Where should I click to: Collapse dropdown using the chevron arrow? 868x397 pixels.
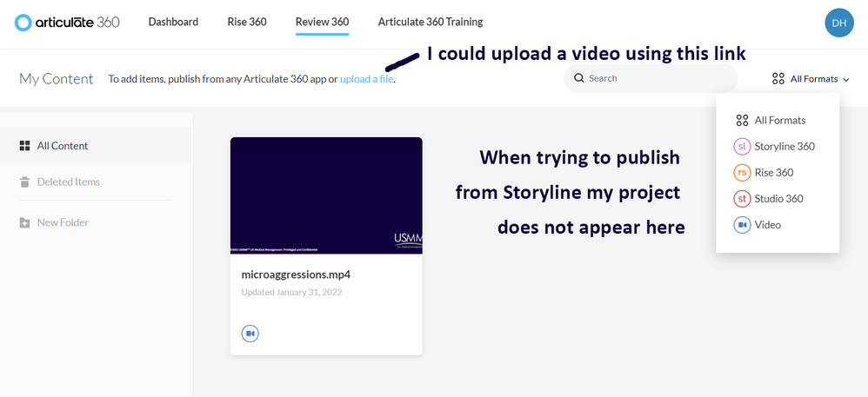846,80
